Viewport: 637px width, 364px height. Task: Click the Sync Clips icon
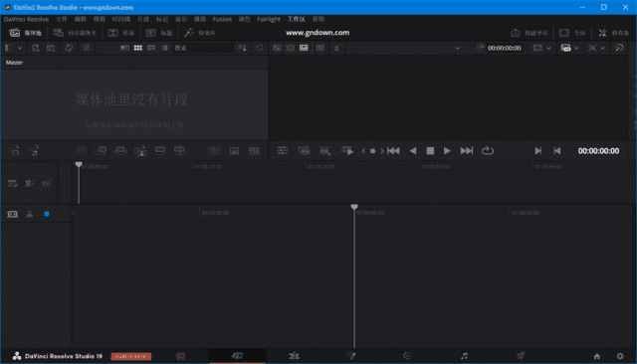(x=69, y=48)
